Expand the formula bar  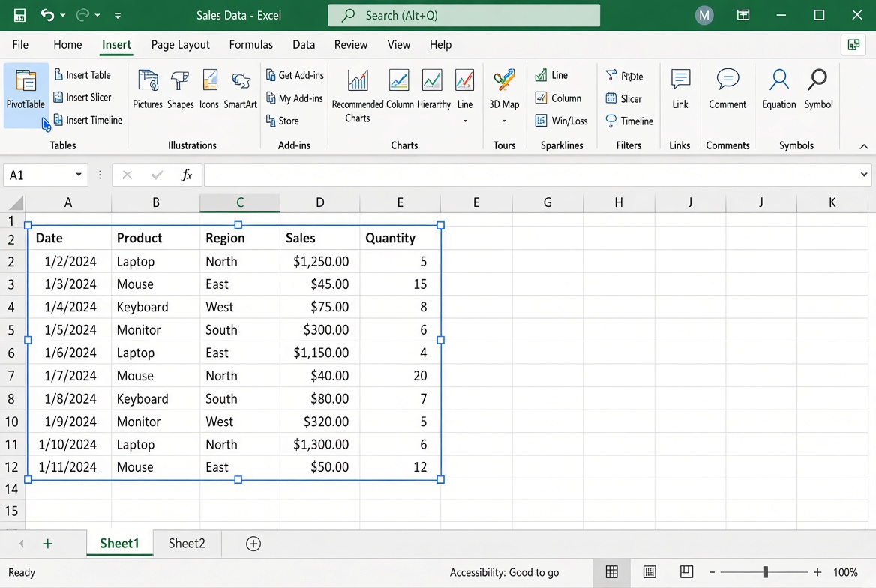click(x=864, y=175)
